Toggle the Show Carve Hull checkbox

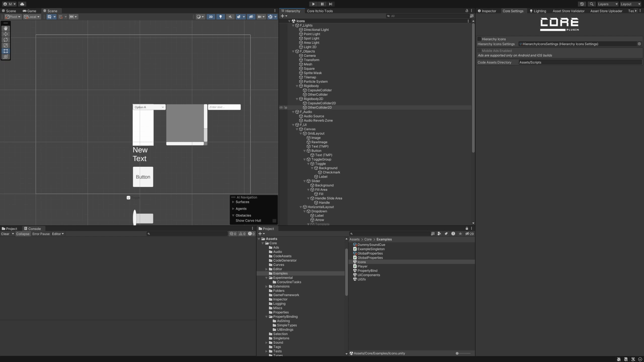pyautogui.click(x=274, y=221)
